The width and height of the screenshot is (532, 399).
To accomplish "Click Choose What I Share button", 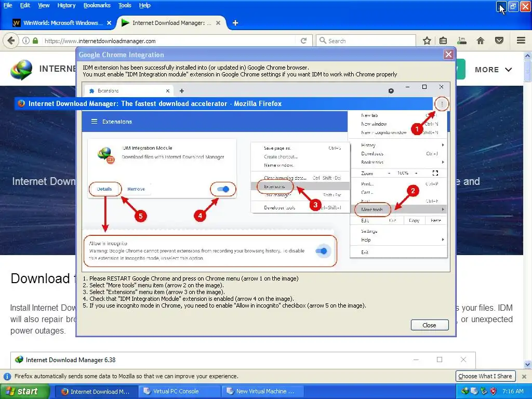I will coord(485,376).
